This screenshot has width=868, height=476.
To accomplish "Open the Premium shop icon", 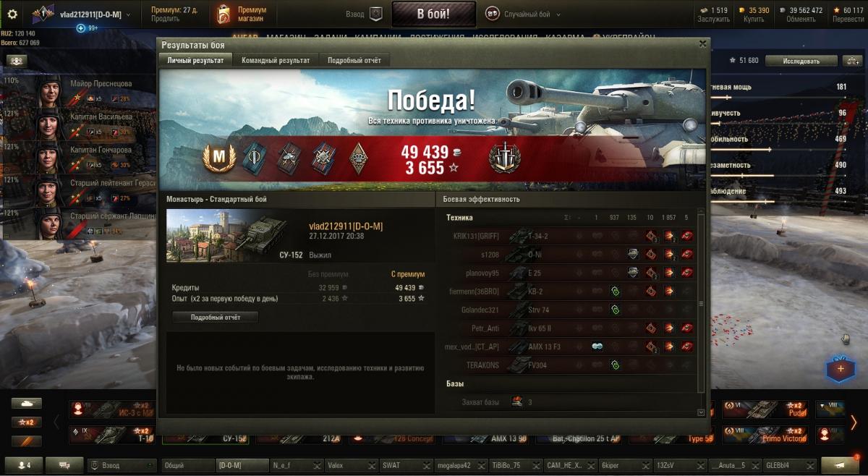I will [224, 14].
